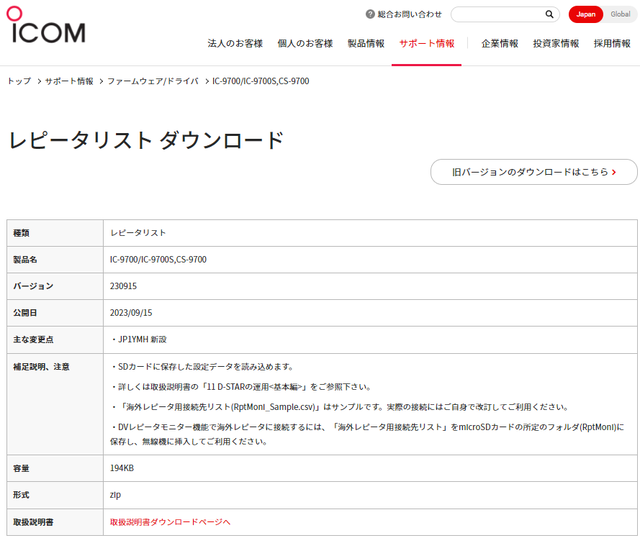Open 法人のお客様 menu

click(x=235, y=43)
